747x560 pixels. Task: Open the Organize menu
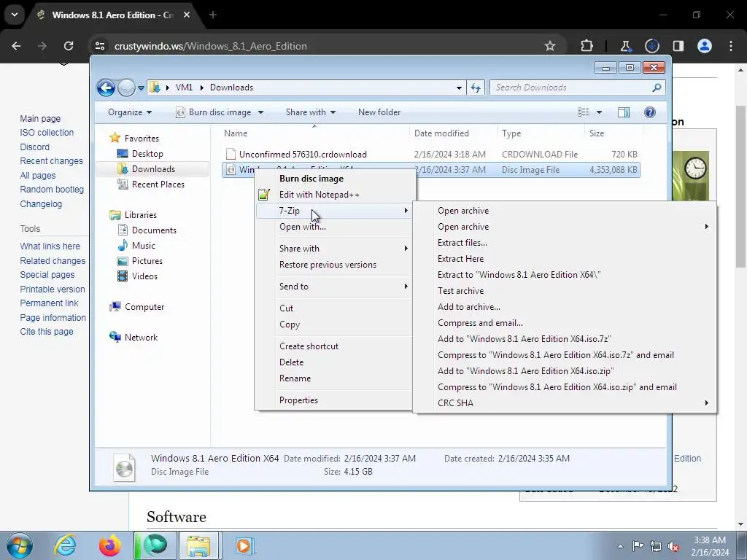[130, 112]
